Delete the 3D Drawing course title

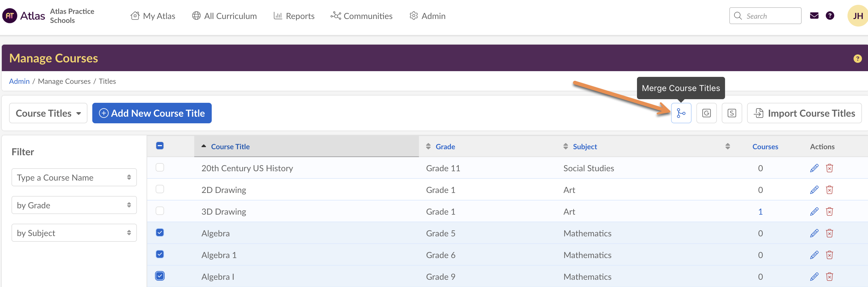coord(829,212)
